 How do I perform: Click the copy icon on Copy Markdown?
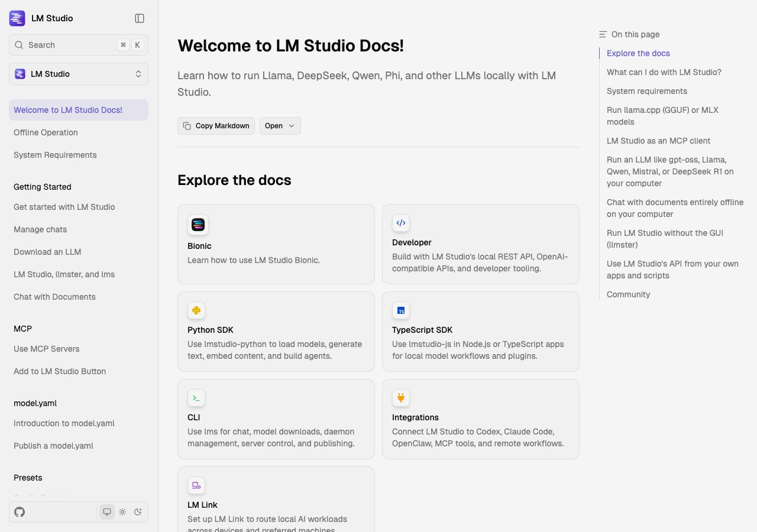[x=187, y=126]
